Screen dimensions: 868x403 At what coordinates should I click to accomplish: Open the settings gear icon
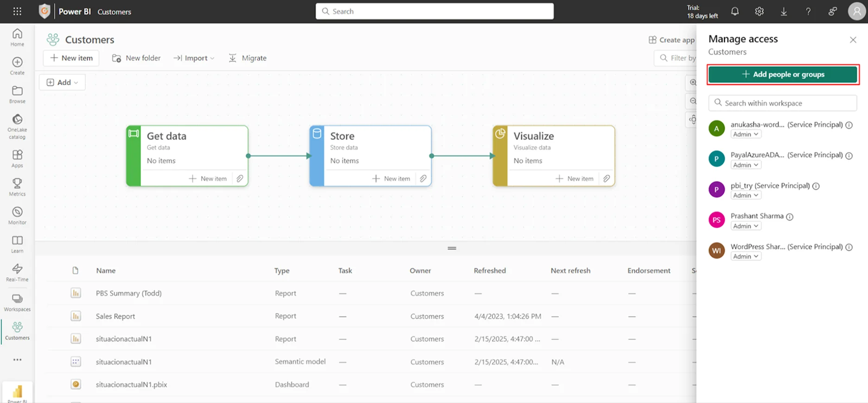pyautogui.click(x=759, y=12)
